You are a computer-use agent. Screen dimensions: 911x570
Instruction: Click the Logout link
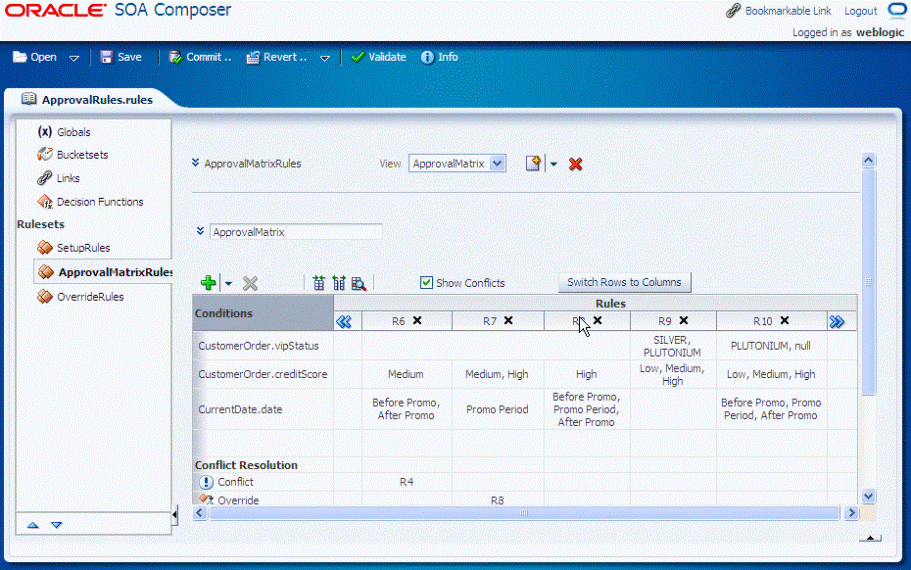coord(860,11)
